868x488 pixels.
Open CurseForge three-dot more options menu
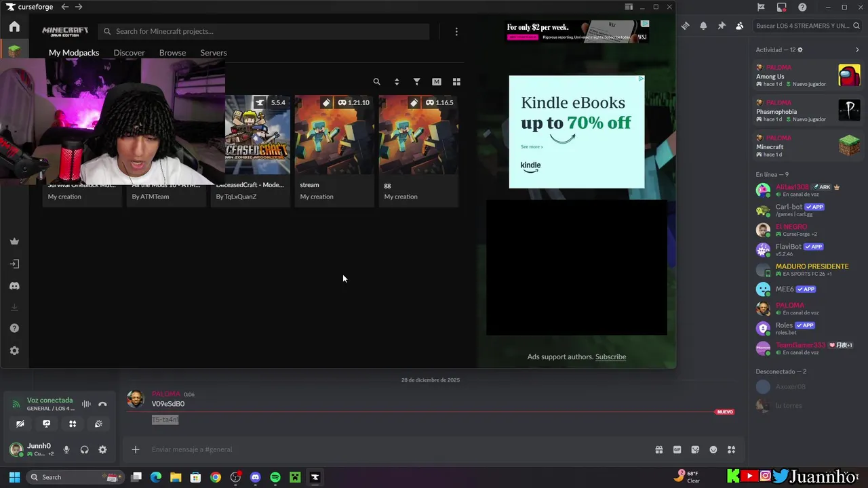pos(456,31)
